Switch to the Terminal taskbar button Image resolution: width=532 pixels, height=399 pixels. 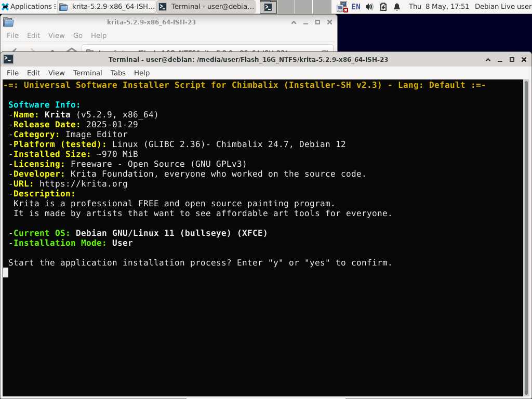point(207,6)
